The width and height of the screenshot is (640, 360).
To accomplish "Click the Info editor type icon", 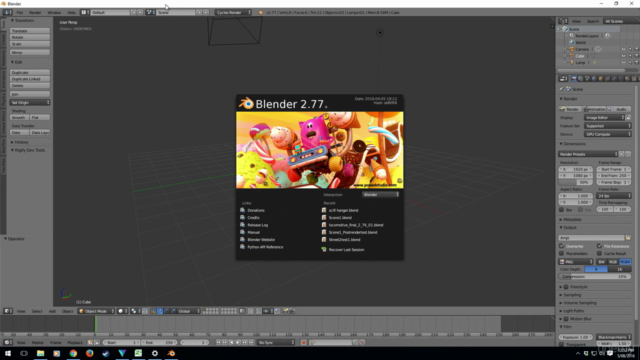I will pos(8,12).
